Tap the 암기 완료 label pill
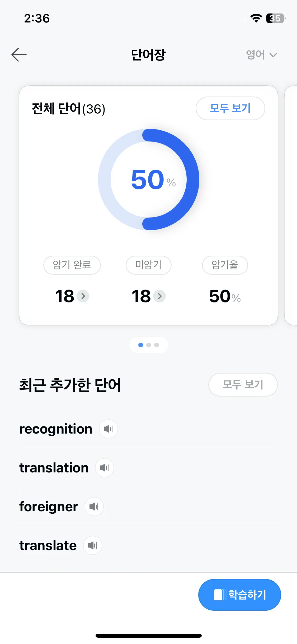This screenshot has height=644, width=297. [x=72, y=265]
